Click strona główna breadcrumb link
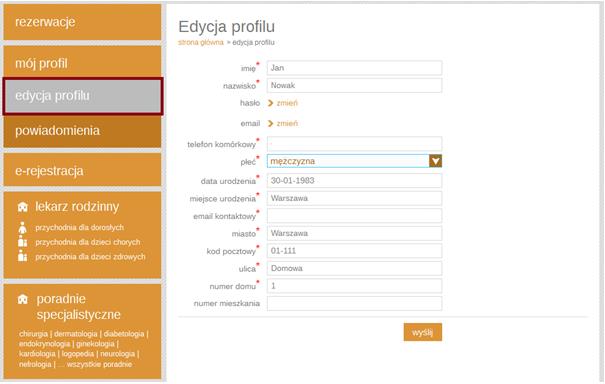This screenshot has height=384, width=605. (x=201, y=42)
